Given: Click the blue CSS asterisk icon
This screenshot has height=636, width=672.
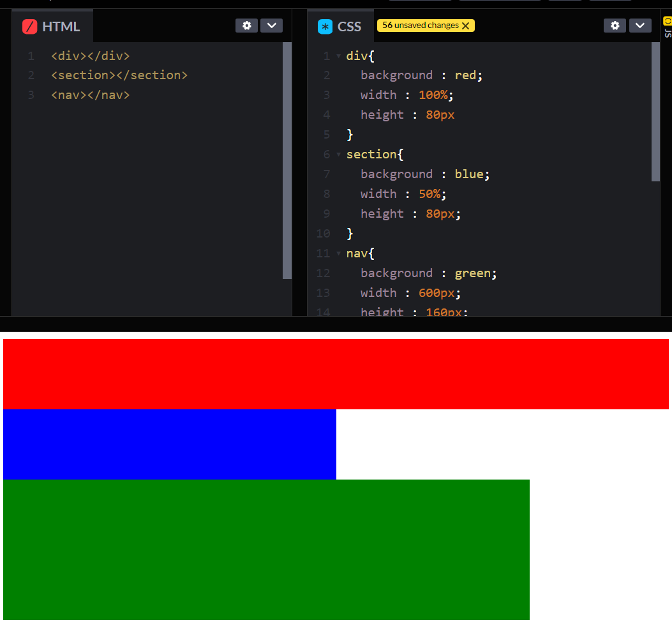Looking at the screenshot, I should [x=325, y=27].
